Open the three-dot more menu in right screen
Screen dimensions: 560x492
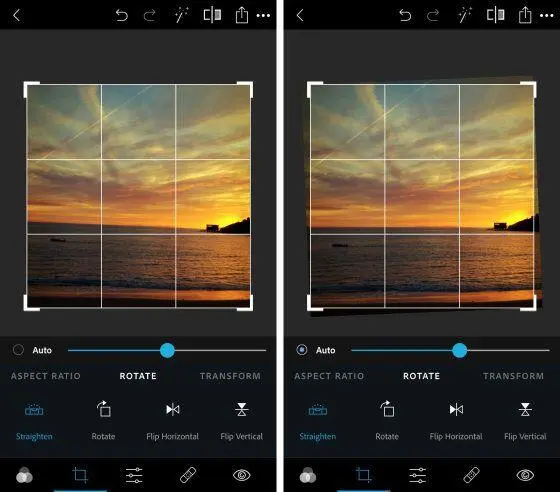click(x=547, y=16)
